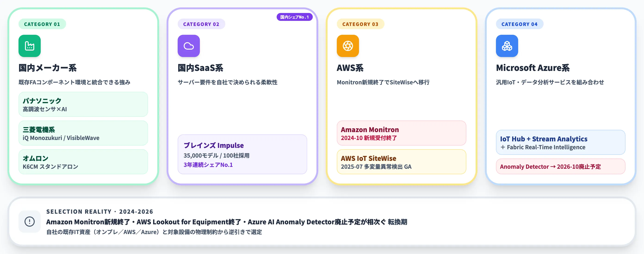Open the IoT Hub + Stream Analytics card

[x=560, y=142]
